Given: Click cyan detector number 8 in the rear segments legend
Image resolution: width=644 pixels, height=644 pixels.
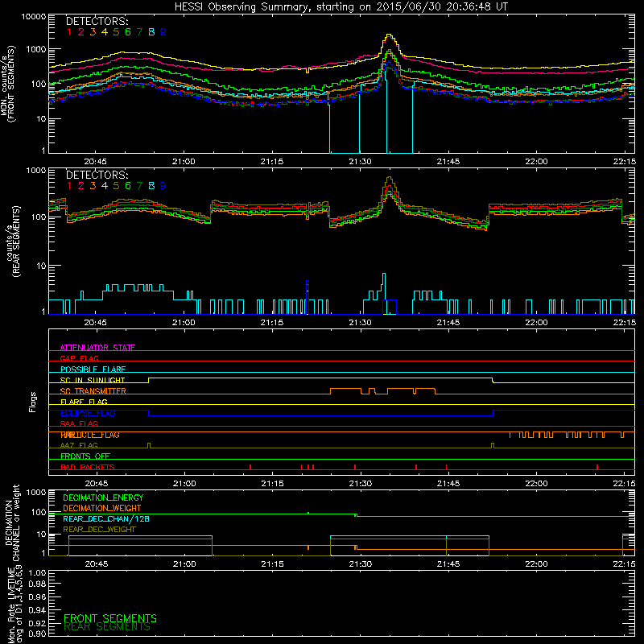Looking at the screenshot, I should (x=151, y=186).
